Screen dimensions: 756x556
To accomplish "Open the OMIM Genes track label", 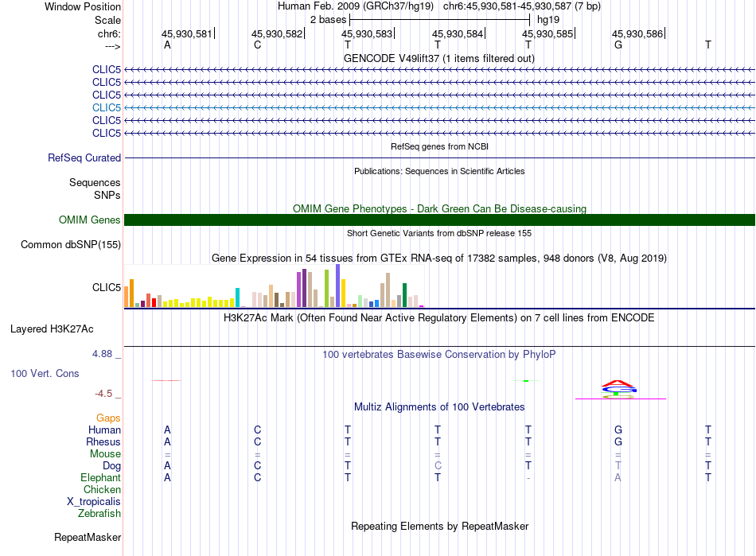I will pyautogui.click(x=90, y=220).
